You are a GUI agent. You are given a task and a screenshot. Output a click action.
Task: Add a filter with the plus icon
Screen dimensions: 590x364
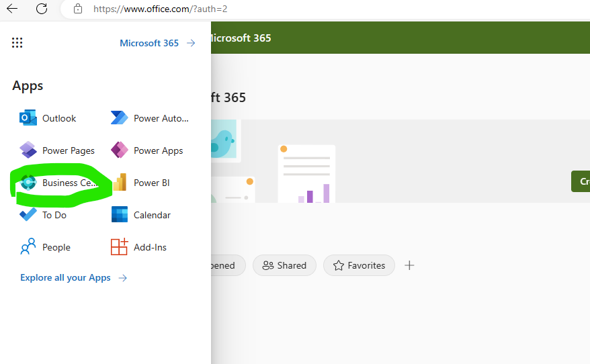click(409, 265)
